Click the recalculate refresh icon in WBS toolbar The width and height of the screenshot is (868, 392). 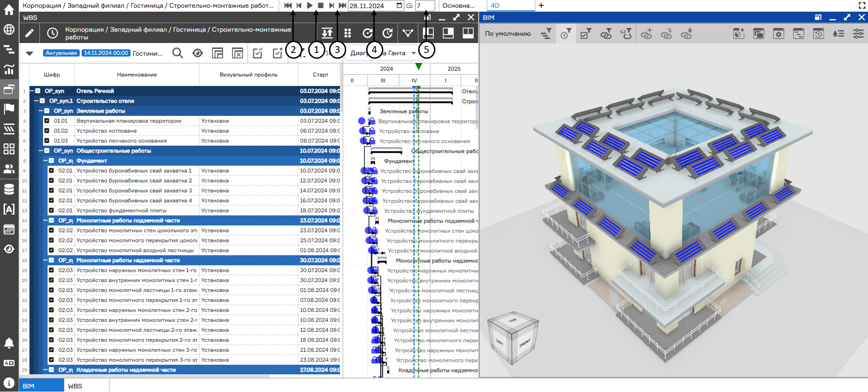(367, 33)
